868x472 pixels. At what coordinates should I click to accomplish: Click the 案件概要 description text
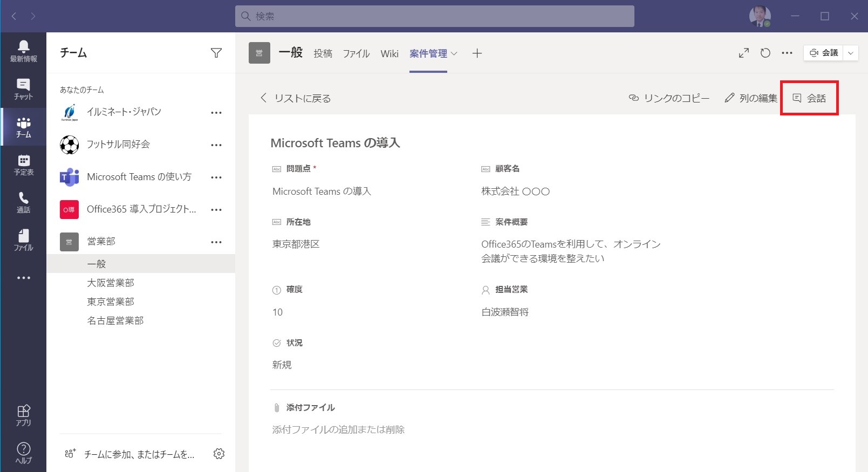click(571, 251)
